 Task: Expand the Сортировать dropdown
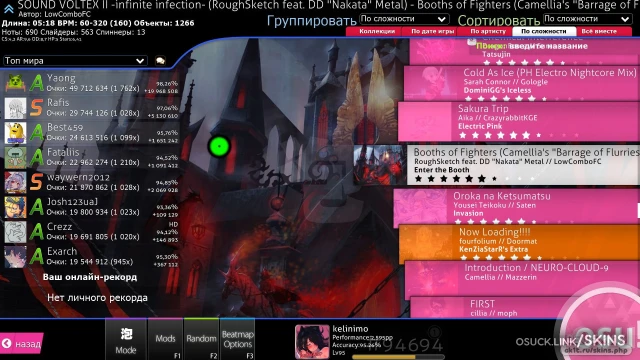coord(587,19)
